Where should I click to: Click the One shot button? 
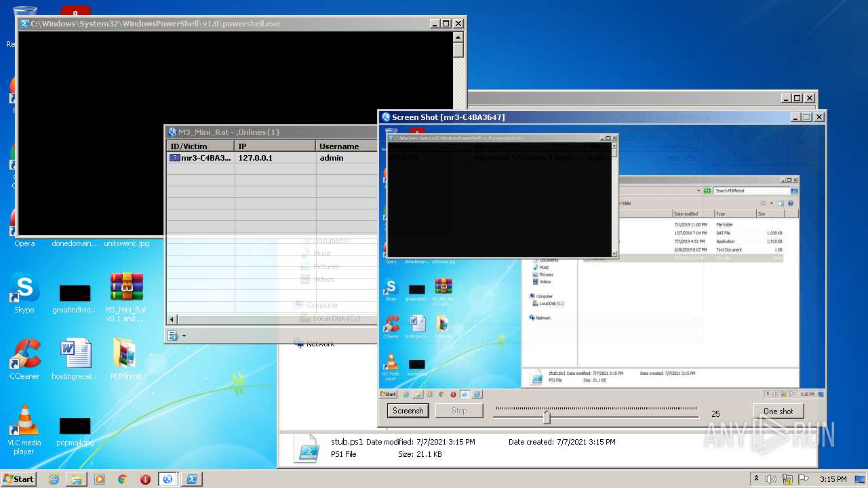point(778,411)
